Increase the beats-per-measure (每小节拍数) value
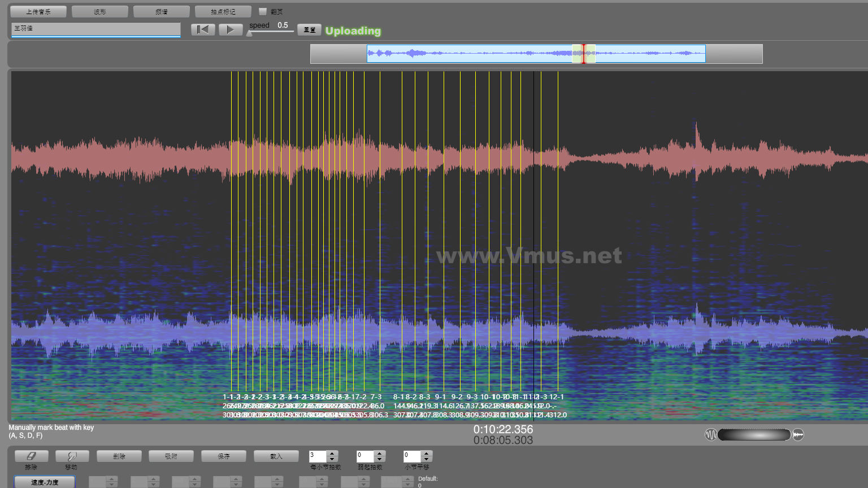Screen dimensions: 868x488 pos(332,453)
